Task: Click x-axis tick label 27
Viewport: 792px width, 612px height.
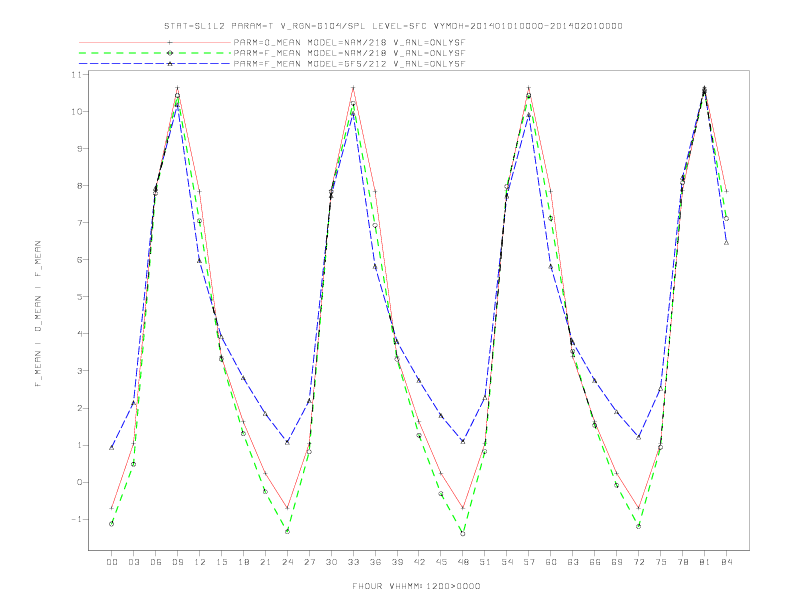Action: [x=309, y=562]
